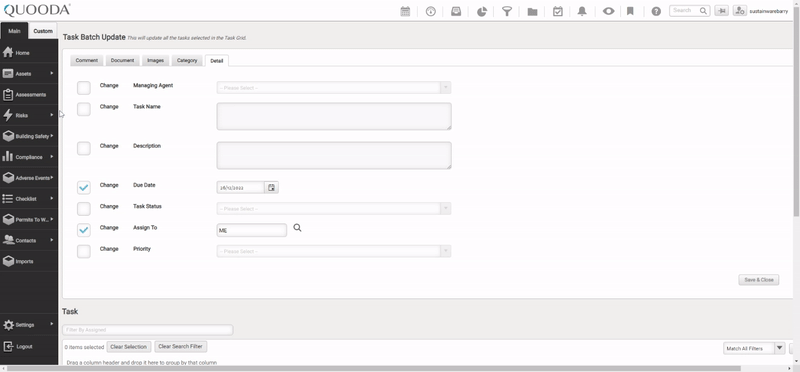
Task: Click Clear Search Filter button
Action: click(x=181, y=346)
